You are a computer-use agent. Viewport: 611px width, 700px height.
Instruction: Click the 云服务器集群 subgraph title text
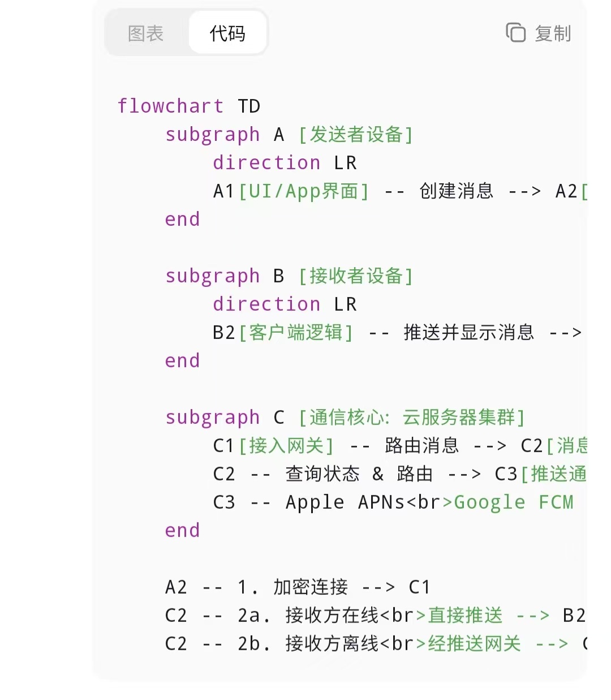458,418
